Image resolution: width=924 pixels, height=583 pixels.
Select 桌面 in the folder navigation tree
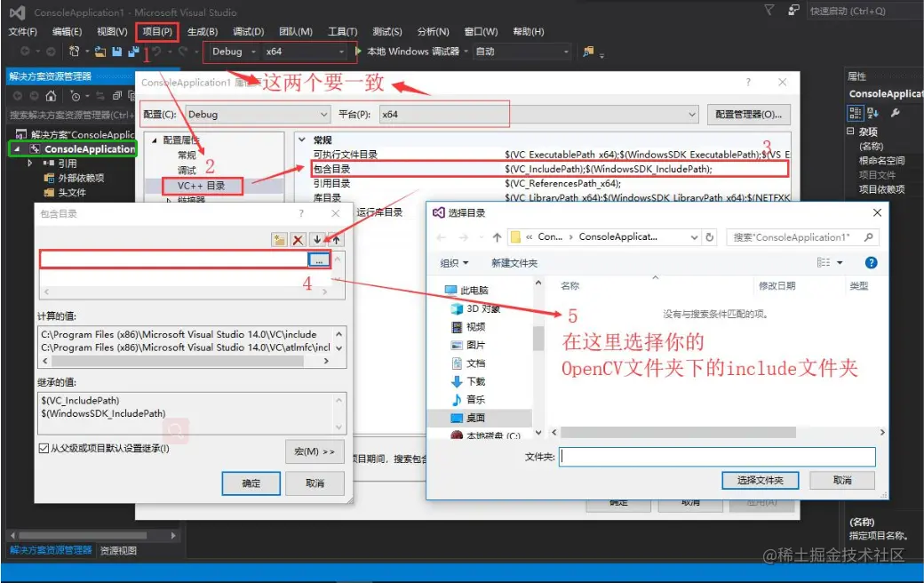tap(475, 418)
